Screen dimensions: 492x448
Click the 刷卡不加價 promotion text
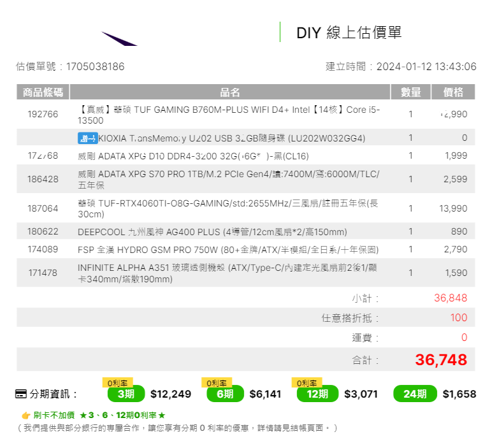tap(54, 415)
